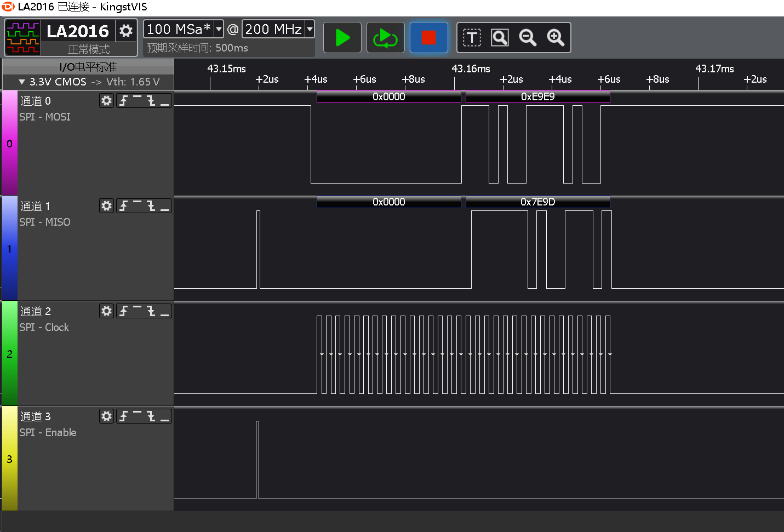Open channel 0 MOSI settings gear

pos(106,100)
